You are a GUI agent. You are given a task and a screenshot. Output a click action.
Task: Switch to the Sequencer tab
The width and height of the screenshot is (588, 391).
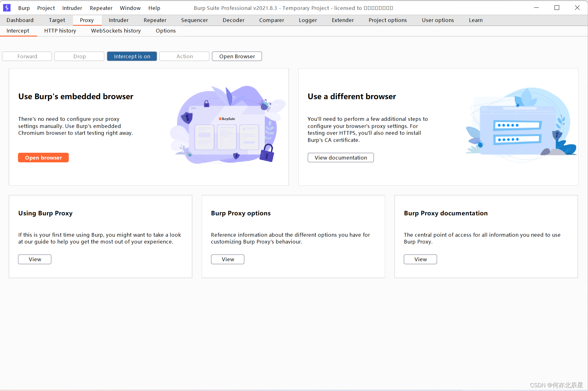[194, 20]
